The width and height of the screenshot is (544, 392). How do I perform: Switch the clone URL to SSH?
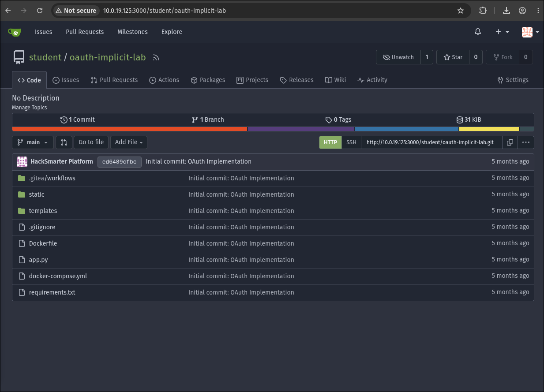[x=351, y=142]
